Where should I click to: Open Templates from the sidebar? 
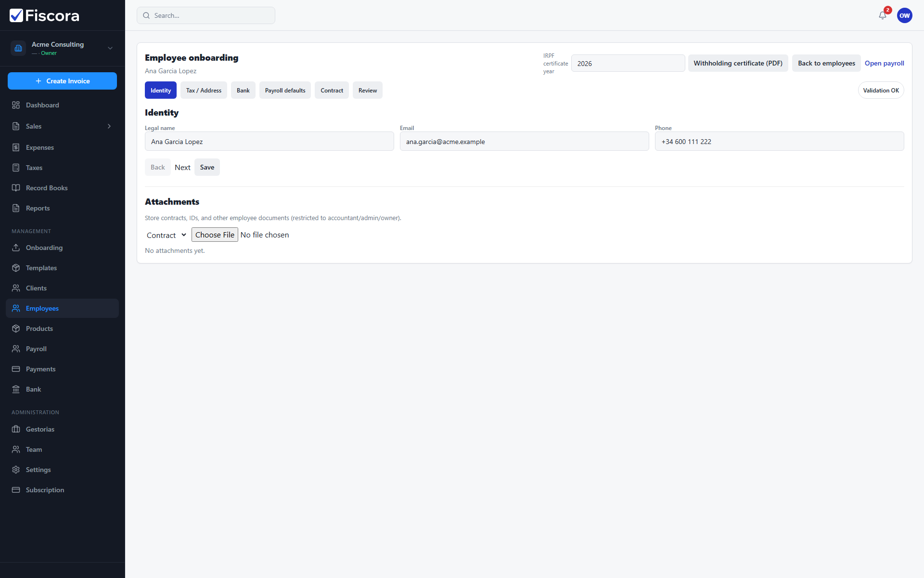coord(62,268)
